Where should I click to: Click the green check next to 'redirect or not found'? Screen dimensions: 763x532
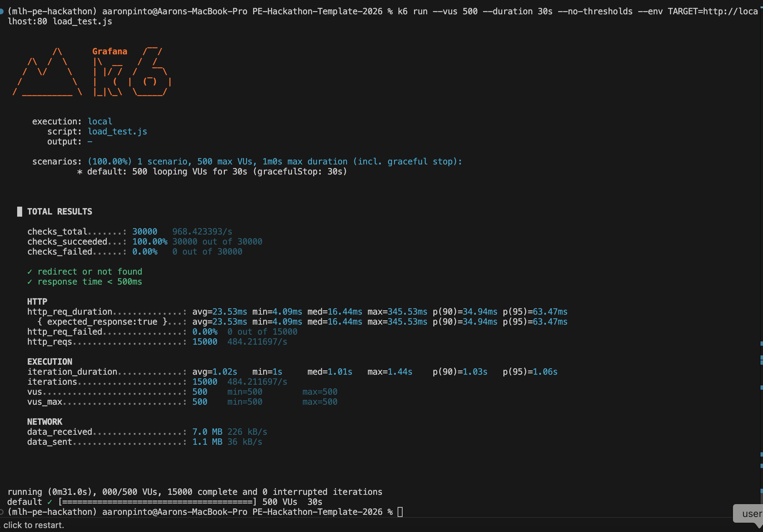(x=30, y=272)
